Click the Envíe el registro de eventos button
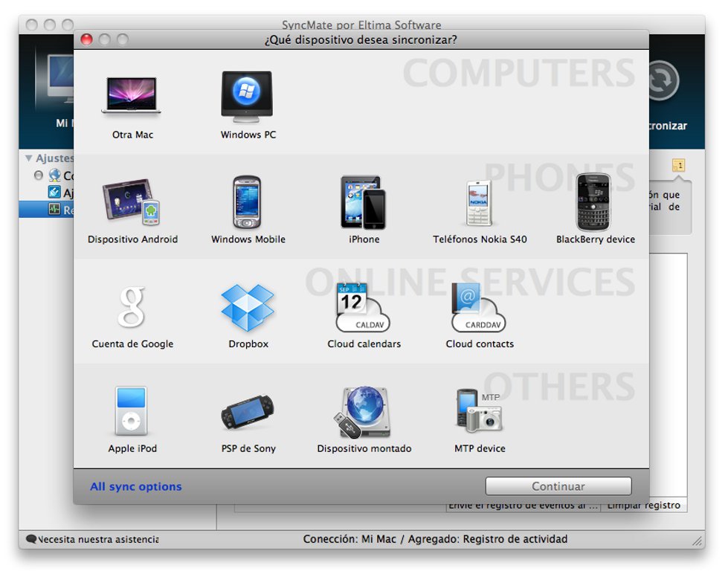The image size is (728, 571). click(524, 506)
